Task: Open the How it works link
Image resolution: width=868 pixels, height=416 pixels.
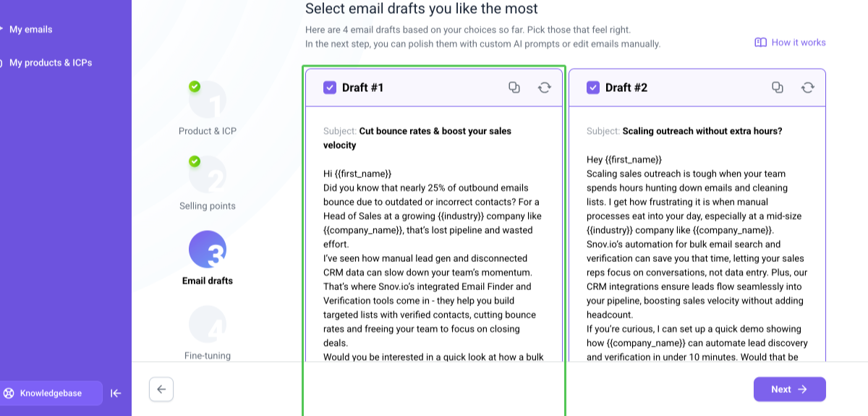Action: click(799, 43)
